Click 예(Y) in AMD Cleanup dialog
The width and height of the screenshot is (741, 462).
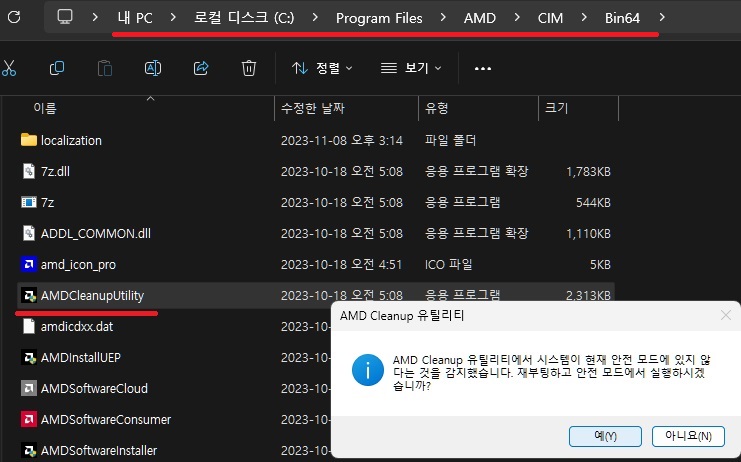[x=605, y=436]
